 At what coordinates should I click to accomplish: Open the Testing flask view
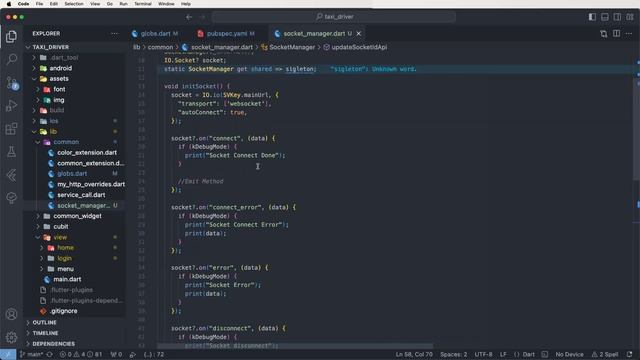(x=11, y=152)
